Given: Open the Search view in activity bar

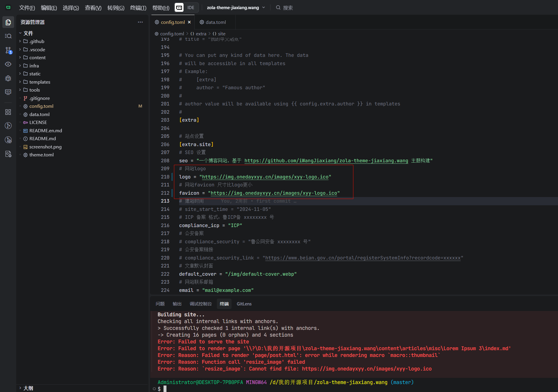Looking at the screenshot, I should click(x=8, y=36).
